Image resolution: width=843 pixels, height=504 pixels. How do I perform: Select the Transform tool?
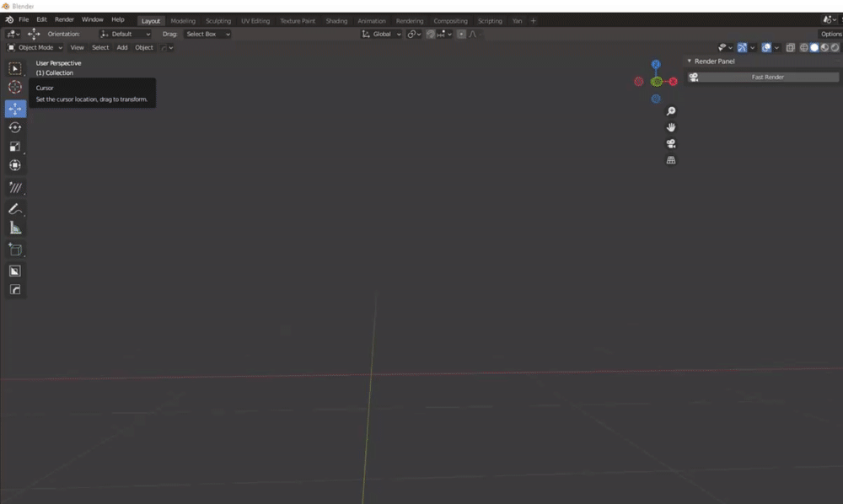[x=15, y=165]
